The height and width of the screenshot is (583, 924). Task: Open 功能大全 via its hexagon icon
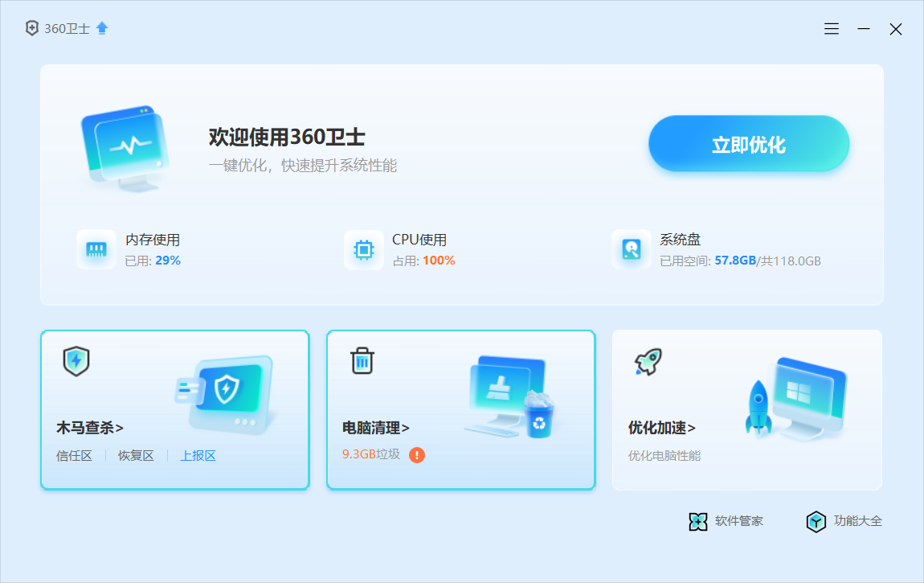coord(816,521)
